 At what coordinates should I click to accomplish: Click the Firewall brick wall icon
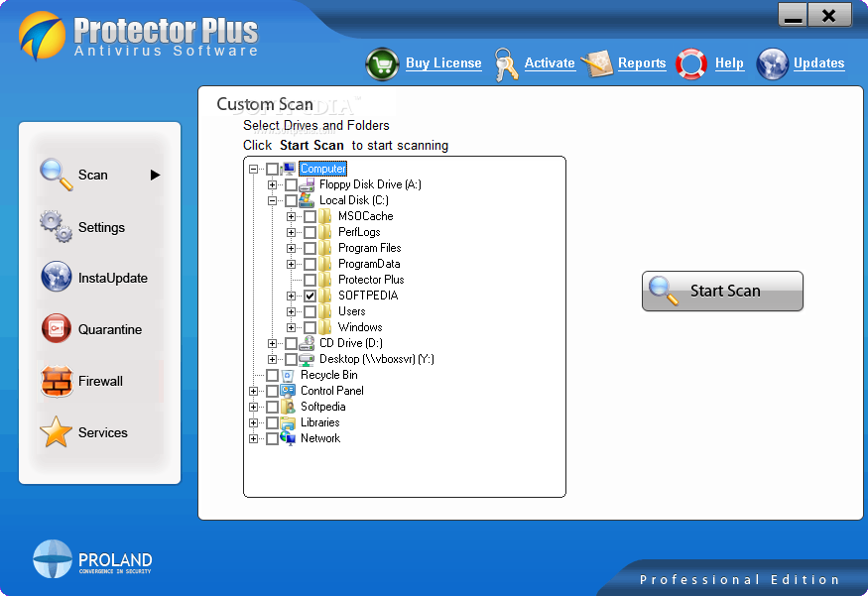tap(57, 381)
